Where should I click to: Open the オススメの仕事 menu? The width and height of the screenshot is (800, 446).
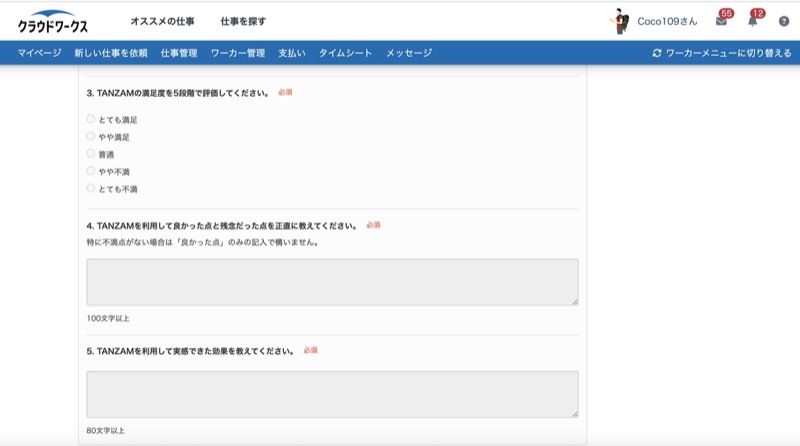(162, 21)
